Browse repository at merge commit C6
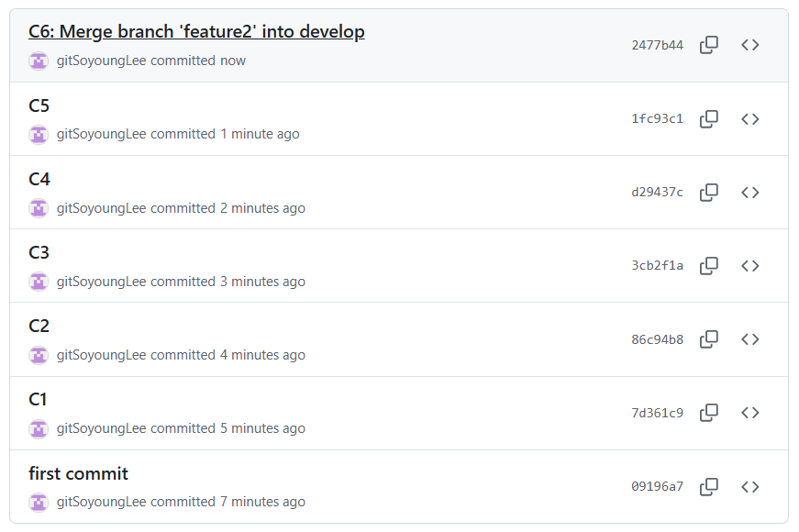The width and height of the screenshot is (799, 532). 749,45
